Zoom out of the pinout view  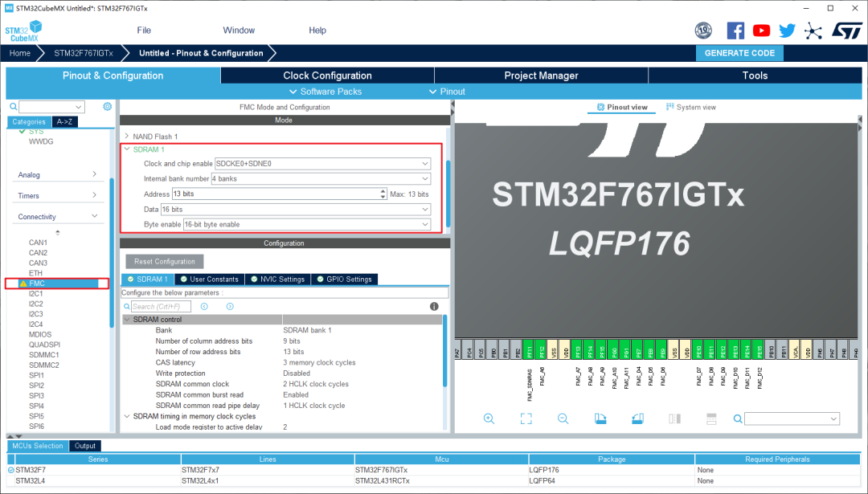(563, 418)
